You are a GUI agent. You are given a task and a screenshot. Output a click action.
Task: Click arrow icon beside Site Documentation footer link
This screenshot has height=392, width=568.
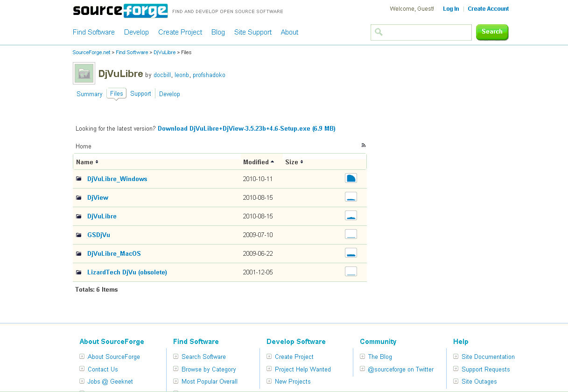456,357
